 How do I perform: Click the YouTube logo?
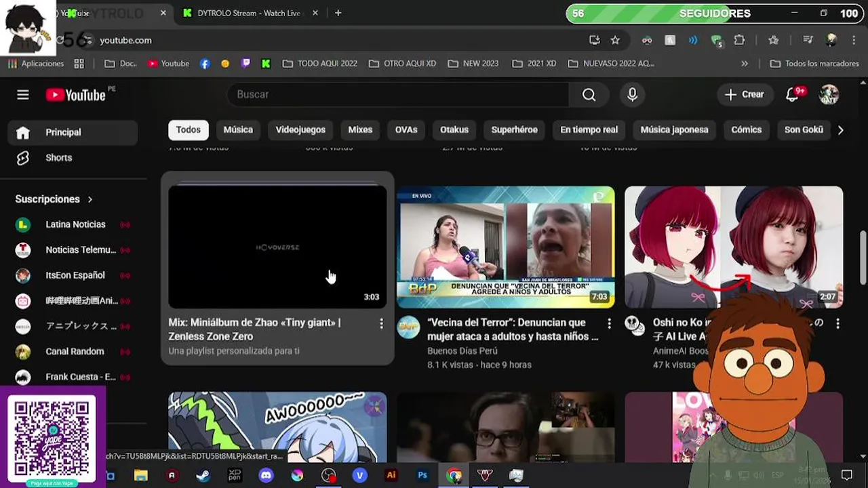(x=76, y=95)
